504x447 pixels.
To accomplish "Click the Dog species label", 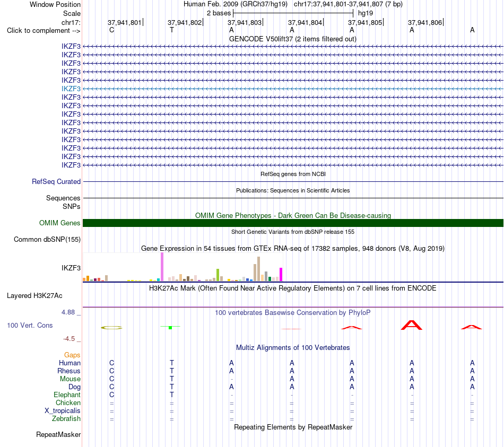I will (74, 387).
